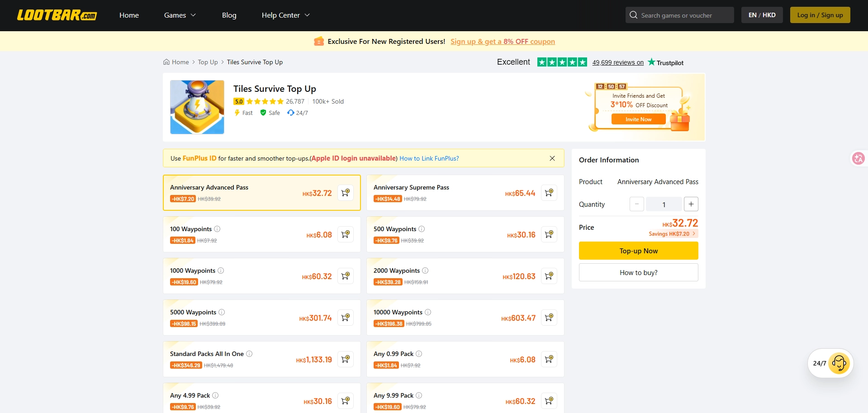Open the 49,699 reviews Trustpilot link
Image resolution: width=868 pixels, height=413 pixels.
(x=618, y=62)
